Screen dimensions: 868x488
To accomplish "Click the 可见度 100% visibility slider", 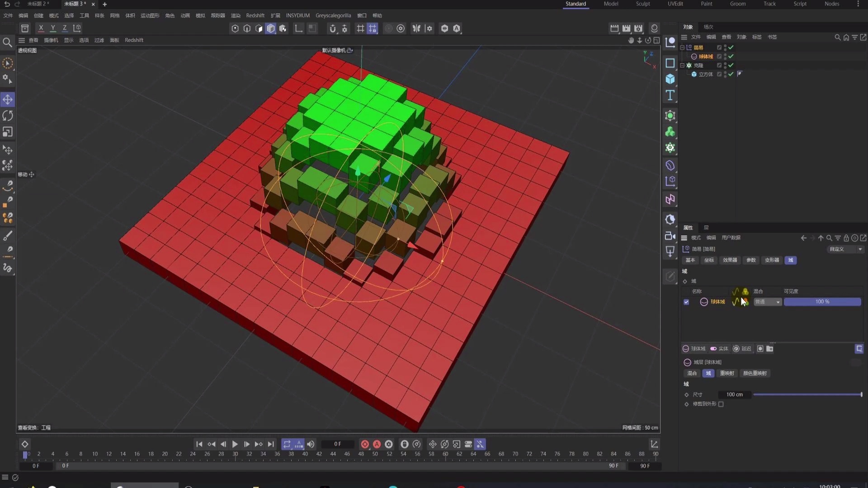I will (823, 301).
